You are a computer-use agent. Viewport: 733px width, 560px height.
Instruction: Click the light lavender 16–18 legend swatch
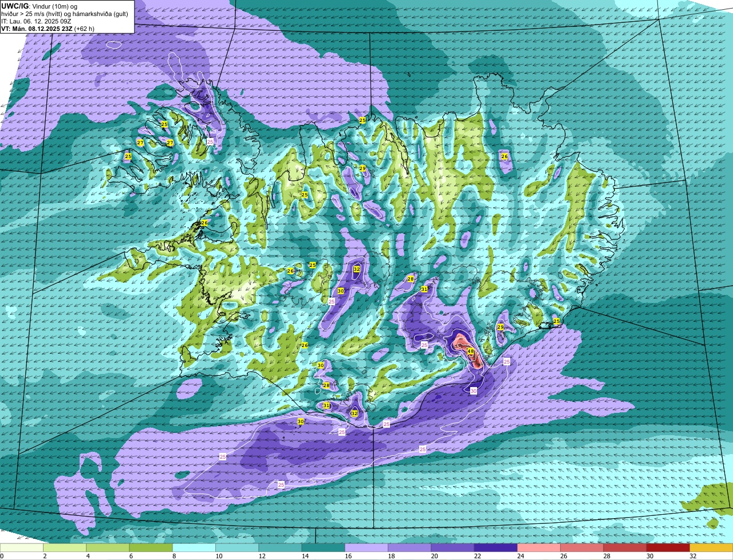tap(366, 547)
